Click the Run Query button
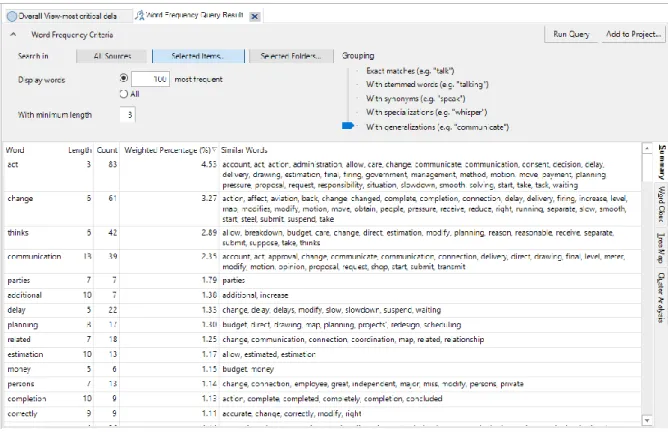 click(x=571, y=34)
